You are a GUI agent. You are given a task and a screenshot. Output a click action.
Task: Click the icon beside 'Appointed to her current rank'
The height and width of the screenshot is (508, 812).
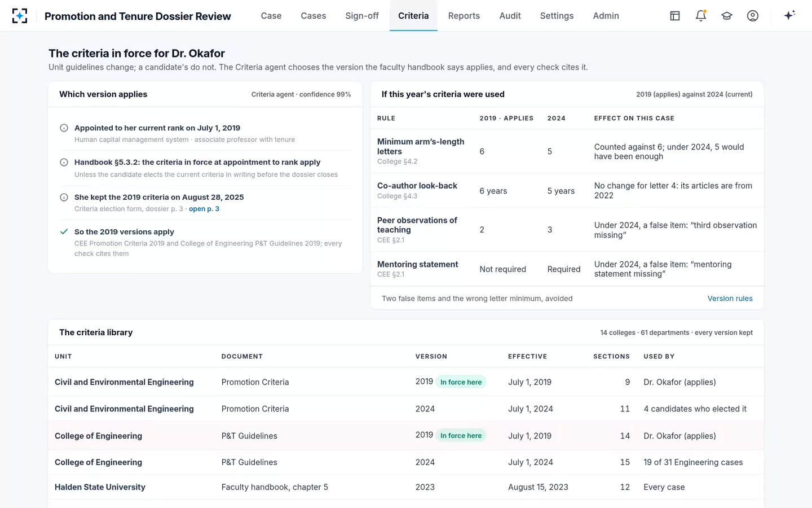(64, 128)
